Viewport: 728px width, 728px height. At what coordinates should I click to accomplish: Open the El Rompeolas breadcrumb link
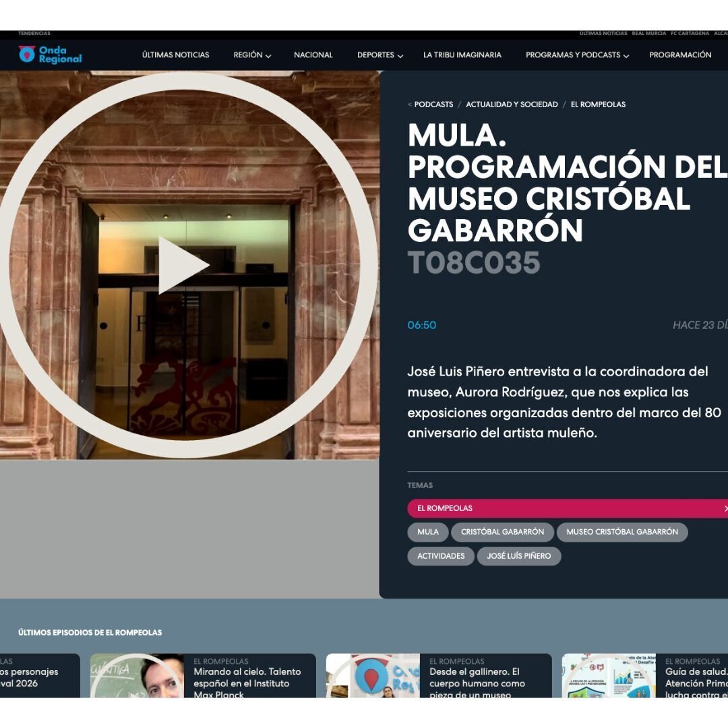[x=598, y=104]
